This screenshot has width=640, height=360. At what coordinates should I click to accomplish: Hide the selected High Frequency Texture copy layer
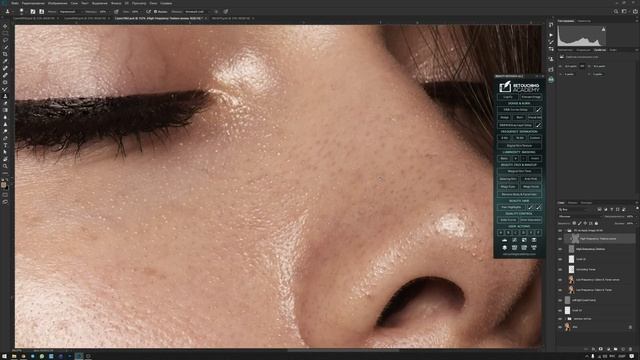coord(560,239)
